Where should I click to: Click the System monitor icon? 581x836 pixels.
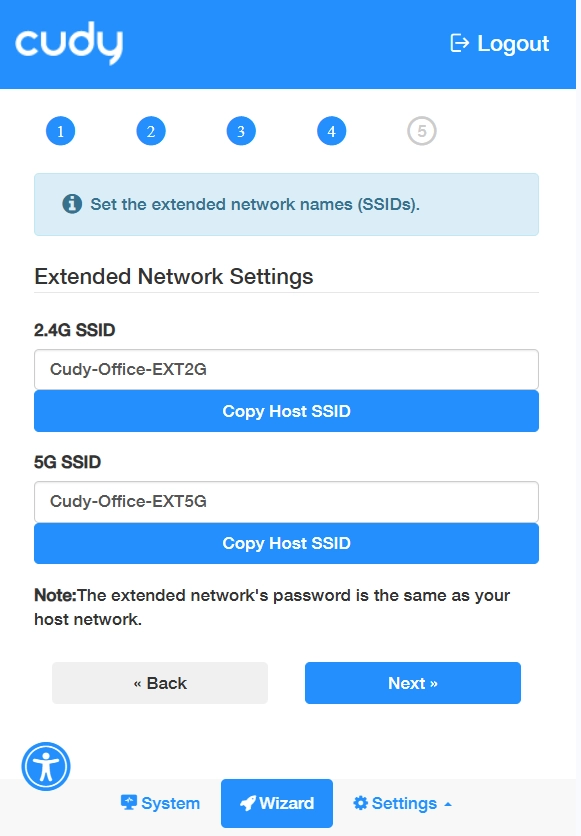pos(128,802)
